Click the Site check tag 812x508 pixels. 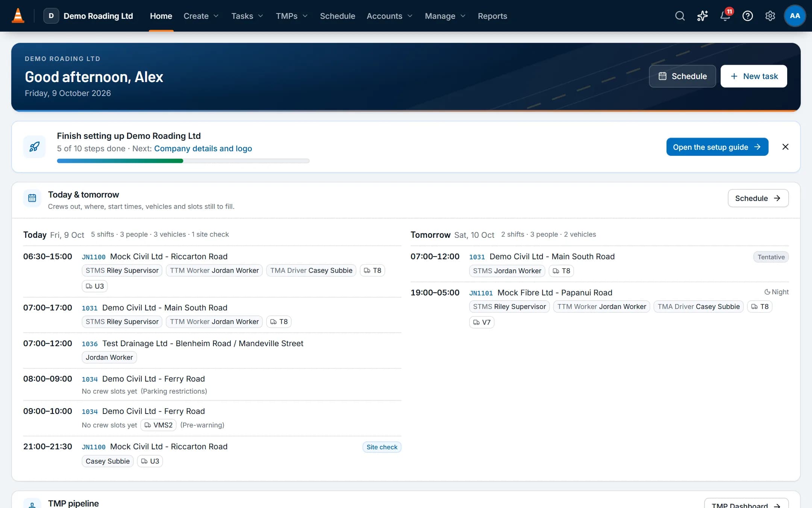(x=382, y=447)
